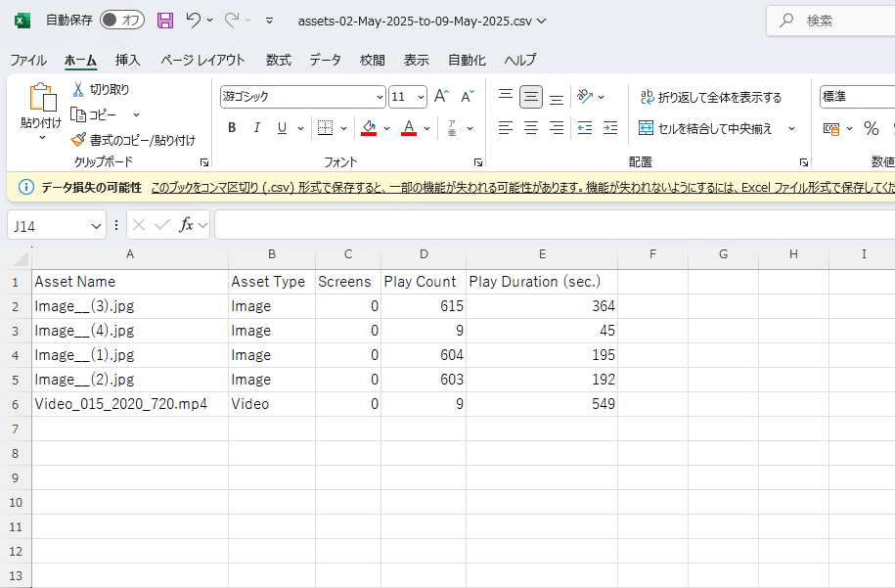Click the phonetic guide icon
The width and height of the screenshot is (895, 588).
click(452, 128)
